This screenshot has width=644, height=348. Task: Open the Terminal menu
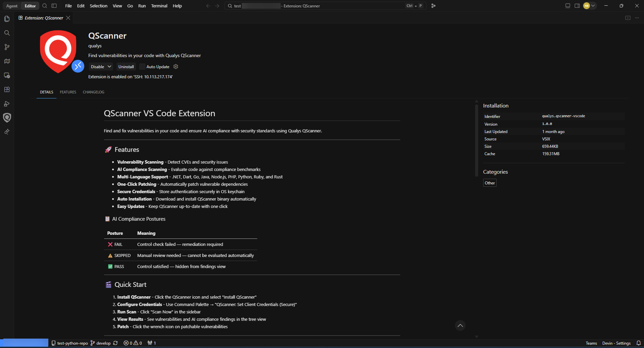tap(159, 6)
